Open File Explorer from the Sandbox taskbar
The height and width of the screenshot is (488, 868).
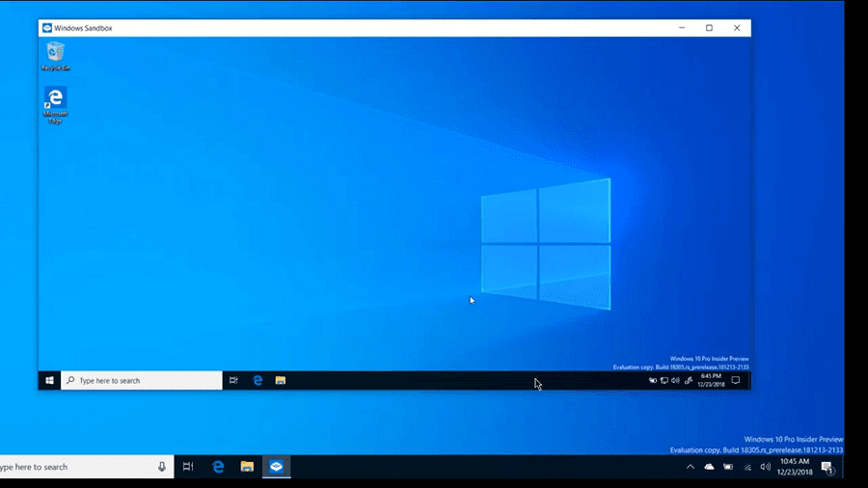pos(281,381)
